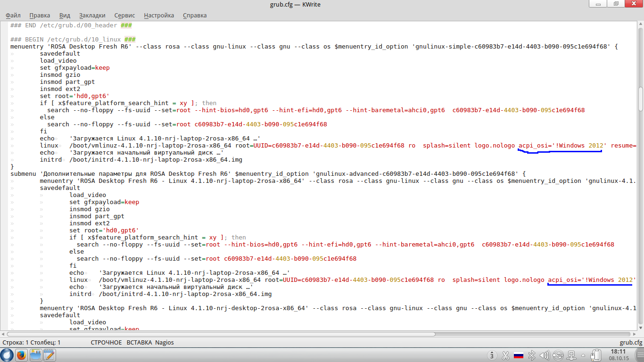Click the Строка: 1 Столбец: 1 indicator
This screenshot has height=362, width=644.
[x=32, y=343]
